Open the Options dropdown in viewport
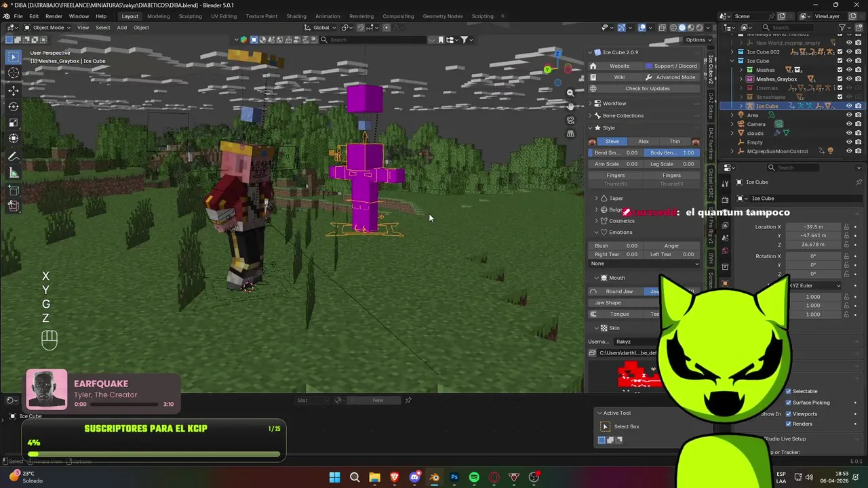The image size is (868, 488). [x=698, y=40]
